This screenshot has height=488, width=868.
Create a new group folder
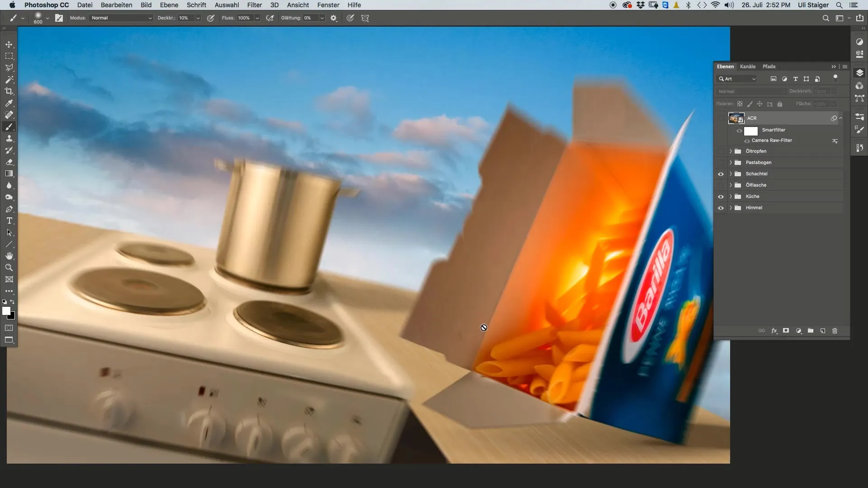point(811,331)
